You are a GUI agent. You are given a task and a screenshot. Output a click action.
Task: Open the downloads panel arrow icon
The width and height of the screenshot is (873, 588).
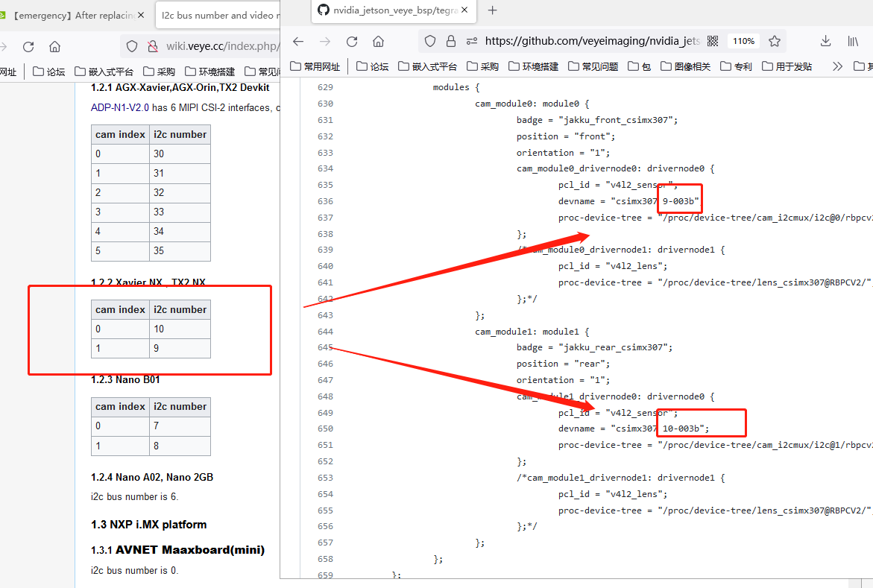tap(825, 41)
